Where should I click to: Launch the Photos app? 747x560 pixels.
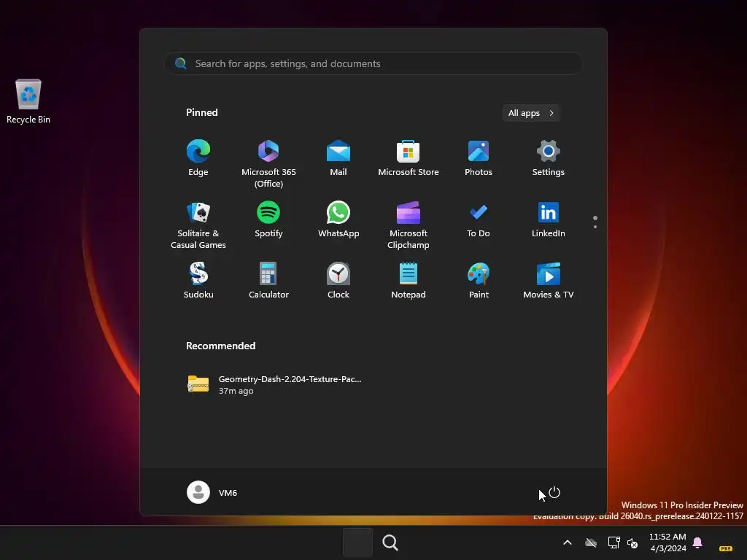click(479, 158)
